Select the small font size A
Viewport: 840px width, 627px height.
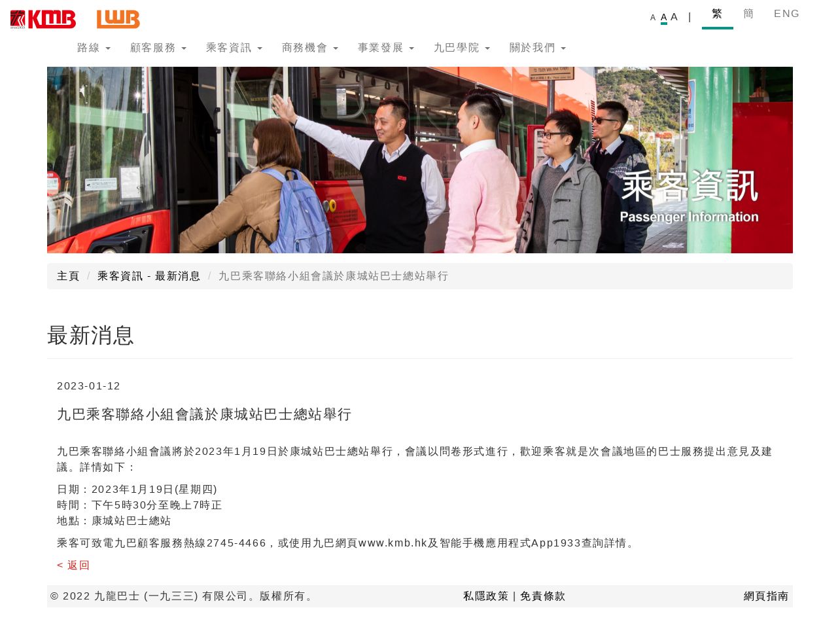653,18
